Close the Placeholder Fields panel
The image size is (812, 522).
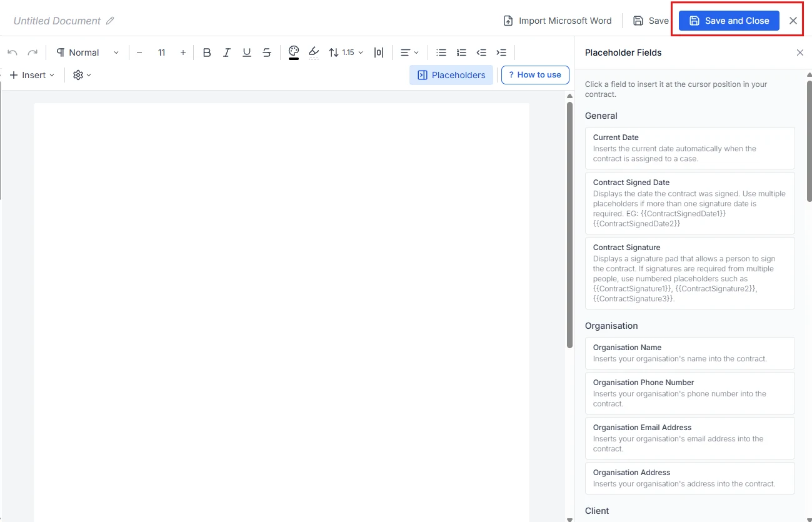click(x=800, y=53)
